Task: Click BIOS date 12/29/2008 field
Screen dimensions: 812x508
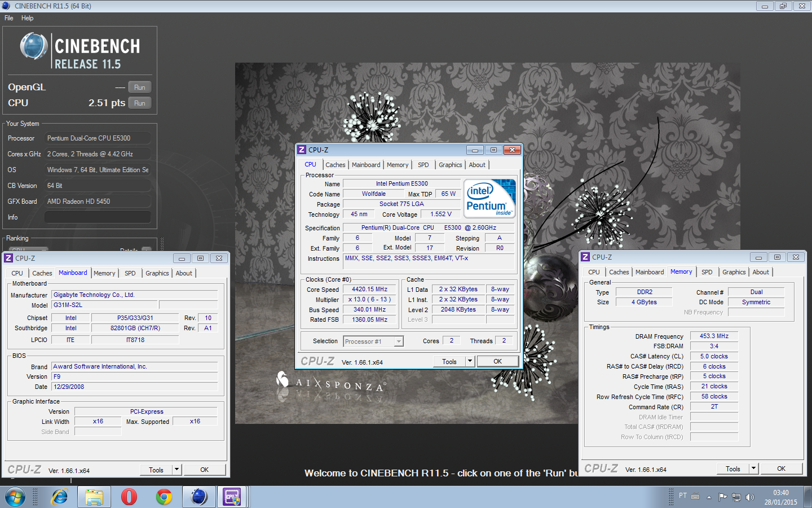Action: tap(135, 387)
